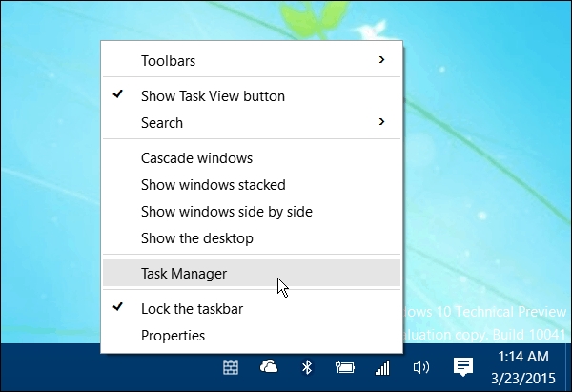572x392 pixels.
Task: Click the Toolbars menu label
Action: (x=168, y=61)
